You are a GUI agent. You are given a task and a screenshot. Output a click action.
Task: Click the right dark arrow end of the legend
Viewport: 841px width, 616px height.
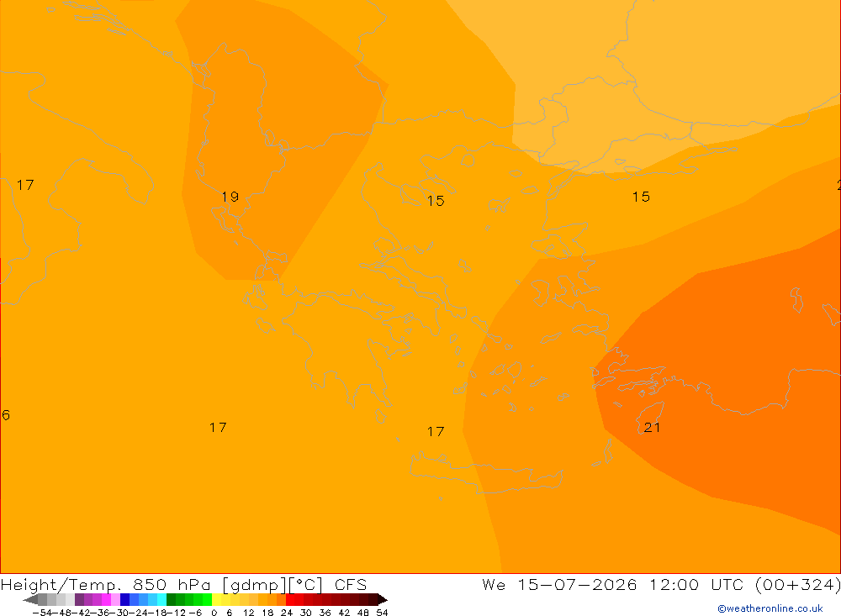coord(382,599)
